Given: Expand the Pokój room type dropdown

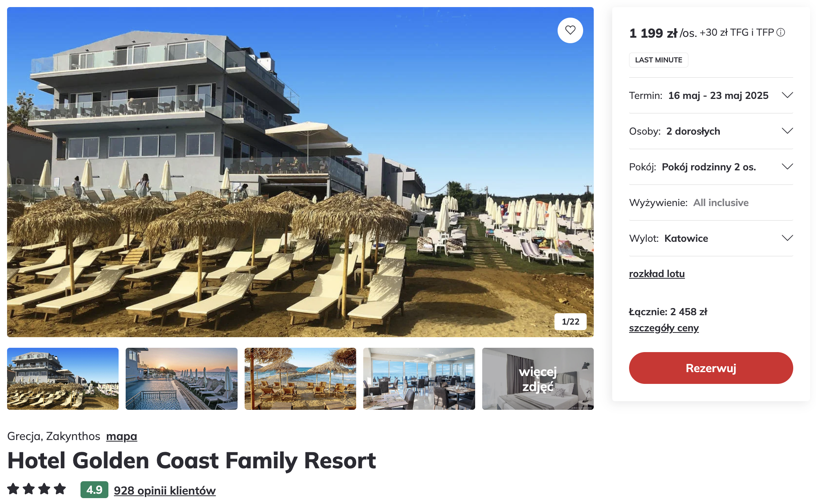Looking at the screenshot, I should tap(711, 167).
